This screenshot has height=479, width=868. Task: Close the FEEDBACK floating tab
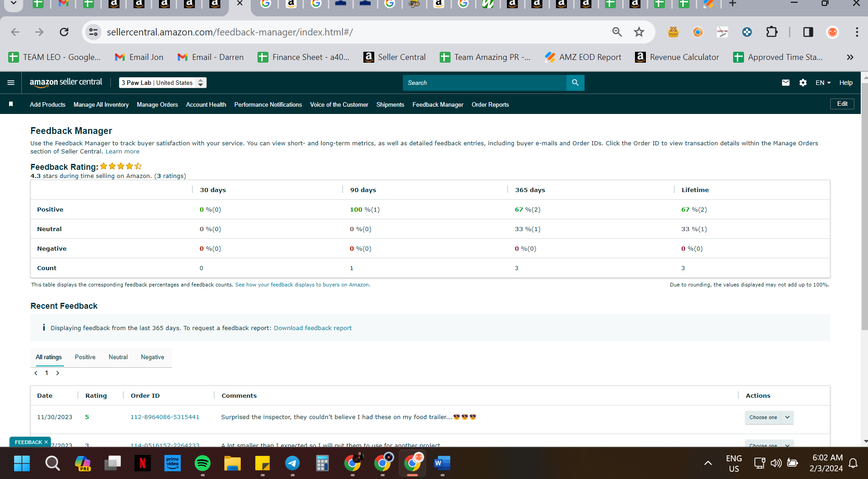pyautogui.click(x=46, y=442)
